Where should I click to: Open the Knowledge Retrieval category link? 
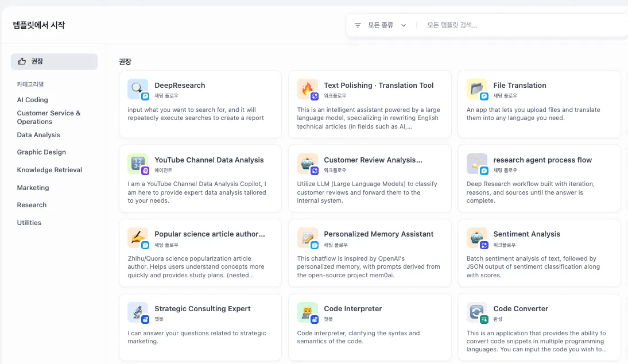point(50,169)
